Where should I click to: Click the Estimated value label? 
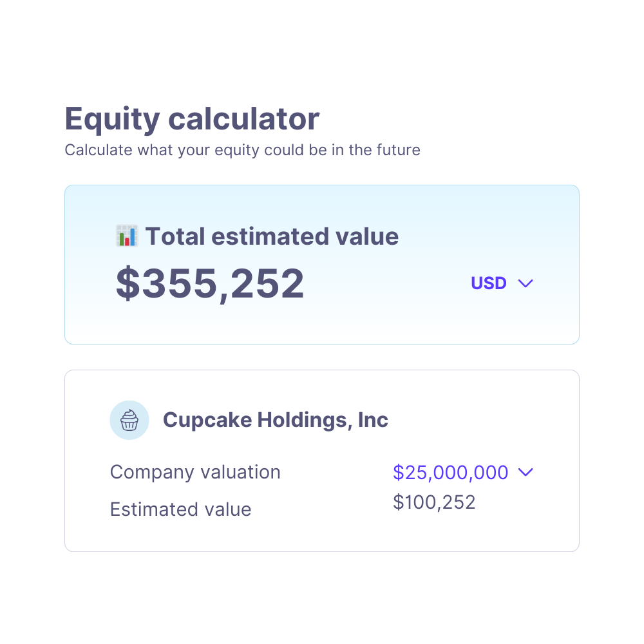point(180,509)
